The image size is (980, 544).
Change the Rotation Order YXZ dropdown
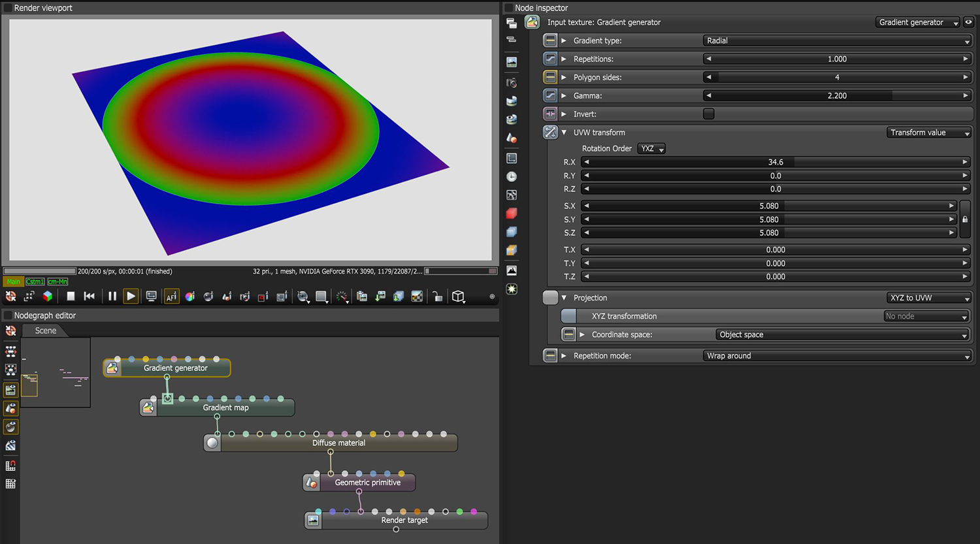[x=651, y=148]
